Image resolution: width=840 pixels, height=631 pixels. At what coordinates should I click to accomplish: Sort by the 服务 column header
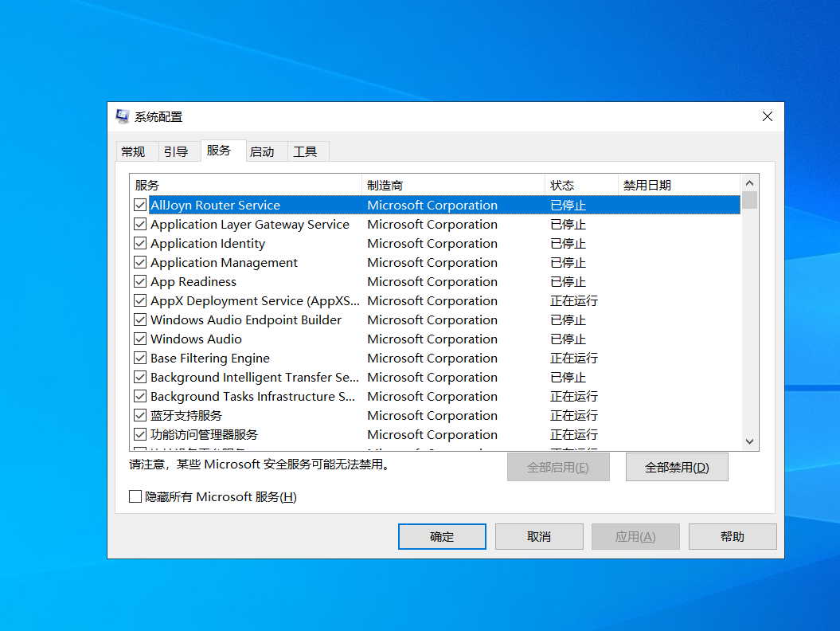246,185
